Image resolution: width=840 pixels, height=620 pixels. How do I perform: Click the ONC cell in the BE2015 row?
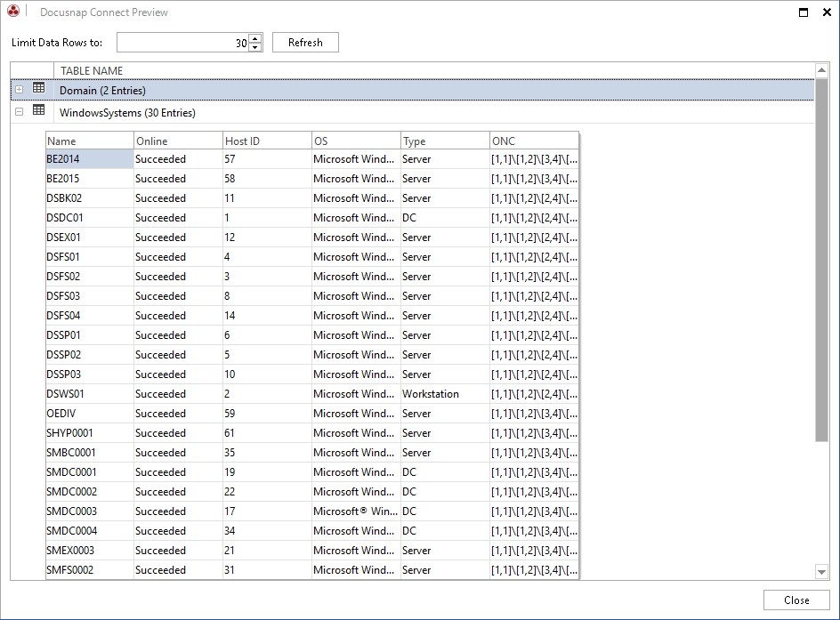[x=534, y=178]
